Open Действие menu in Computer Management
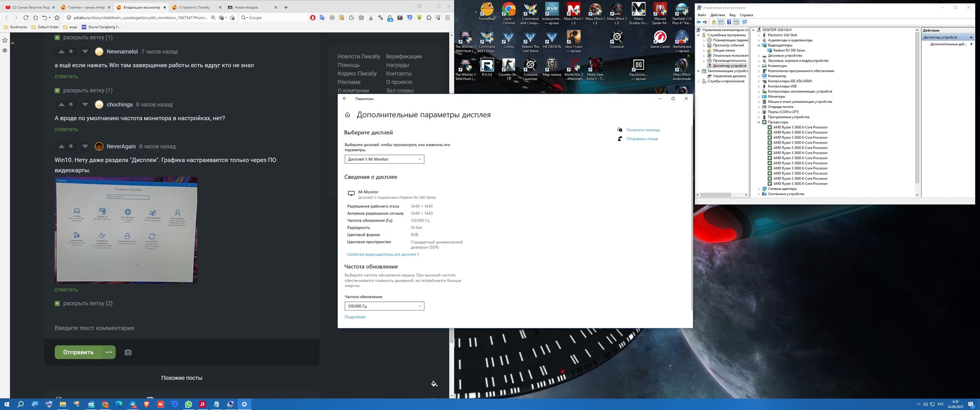 [x=718, y=15]
